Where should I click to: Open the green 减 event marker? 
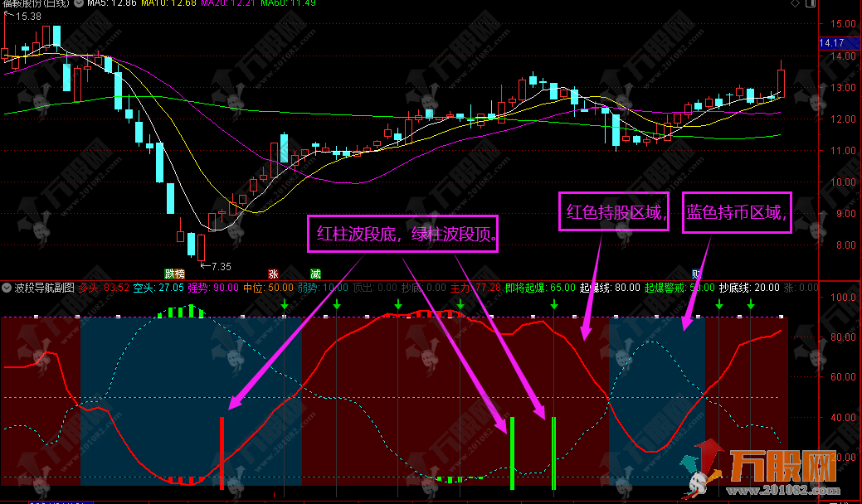pos(315,274)
